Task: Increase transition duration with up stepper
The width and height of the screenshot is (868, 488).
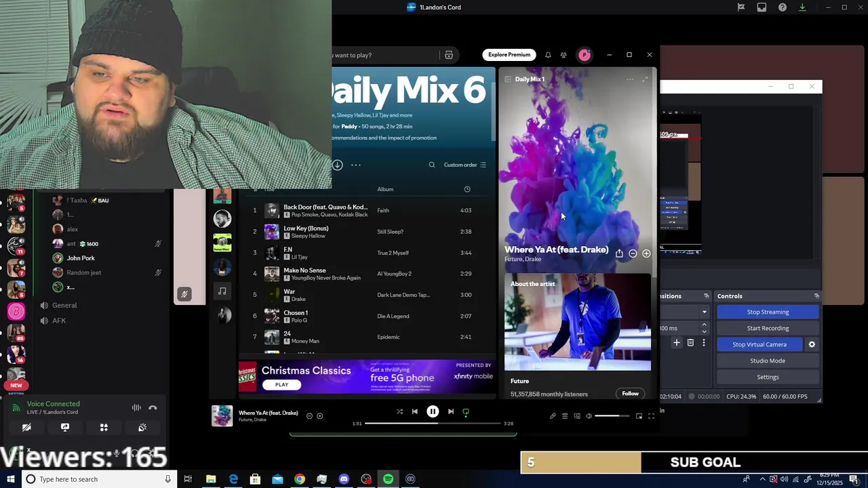Action: click(x=704, y=325)
